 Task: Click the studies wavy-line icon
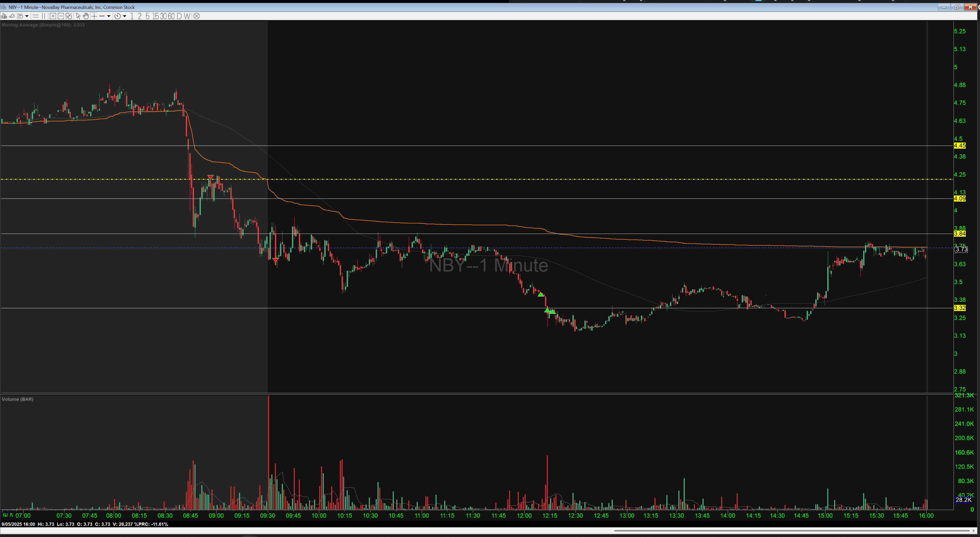12,16
